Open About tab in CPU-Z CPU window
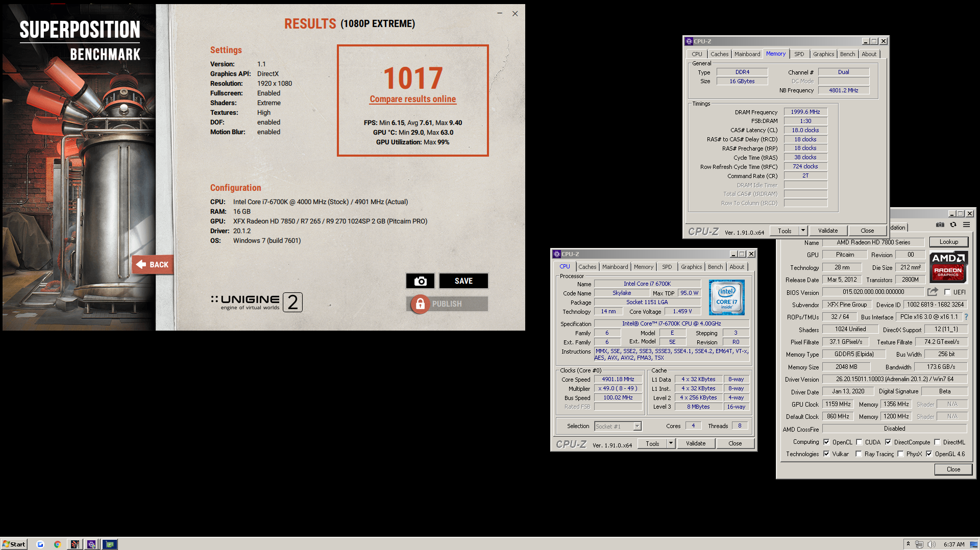Image resolution: width=980 pixels, height=550 pixels. click(x=737, y=267)
